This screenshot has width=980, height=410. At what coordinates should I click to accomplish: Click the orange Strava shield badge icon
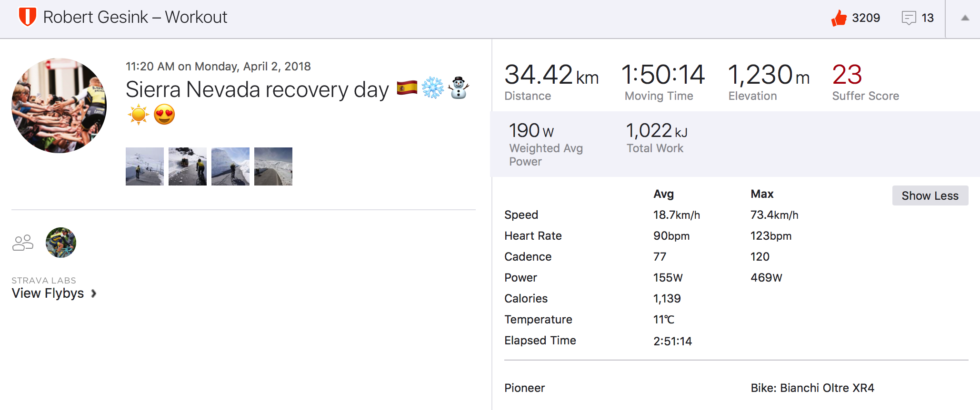[27, 17]
